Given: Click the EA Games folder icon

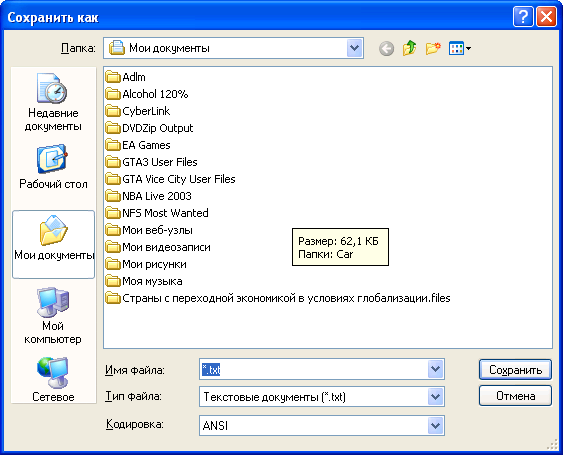Looking at the screenshot, I should (113, 145).
